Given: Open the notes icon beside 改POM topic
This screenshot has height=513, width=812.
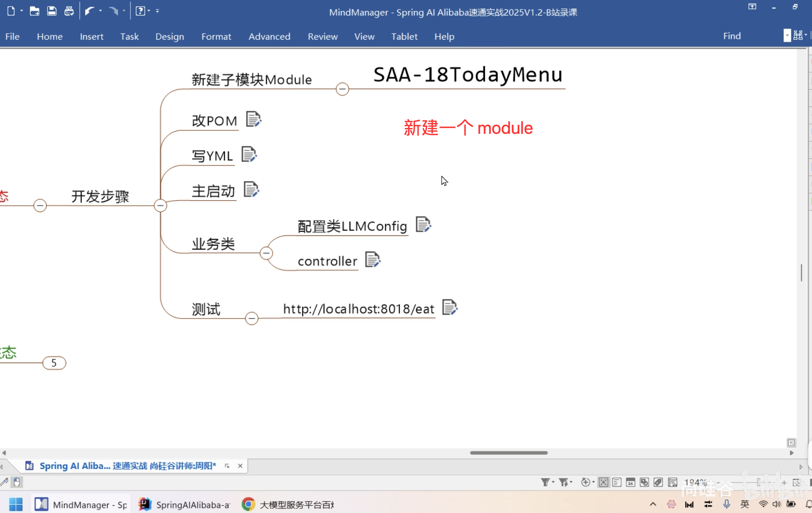Looking at the screenshot, I should (x=253, y=119).
